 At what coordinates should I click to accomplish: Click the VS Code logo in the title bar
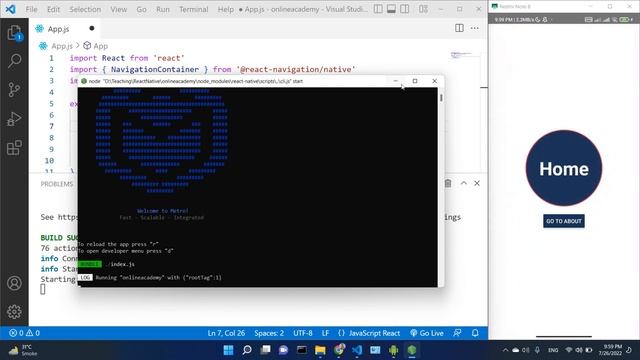11,9
